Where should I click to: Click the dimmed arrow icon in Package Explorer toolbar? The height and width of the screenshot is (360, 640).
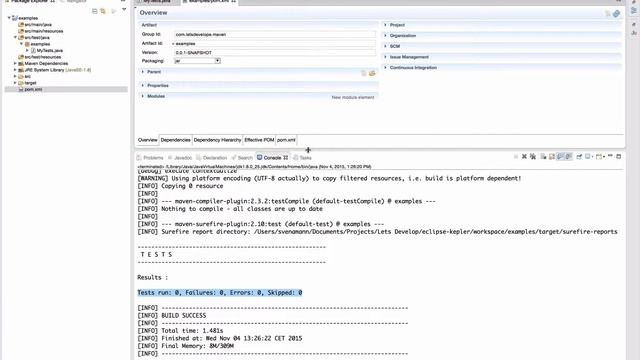(114, 11)
